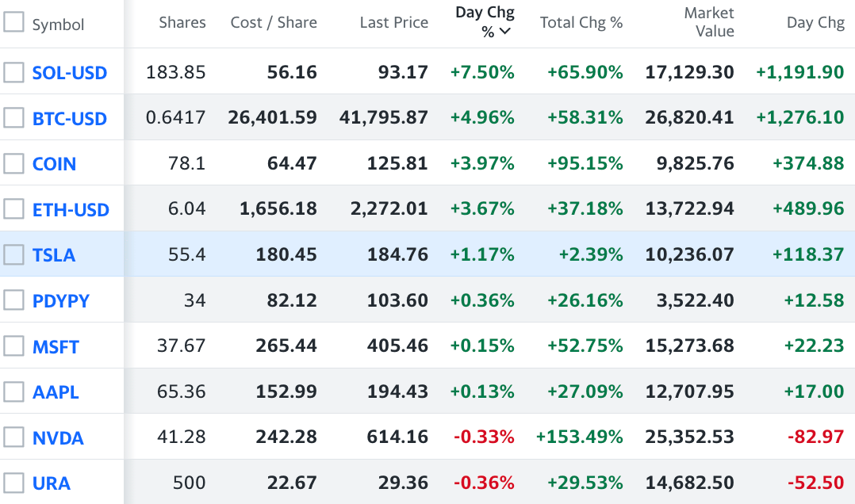
Task: Select the TSLA row checkbox
Action: pos(13,254)
